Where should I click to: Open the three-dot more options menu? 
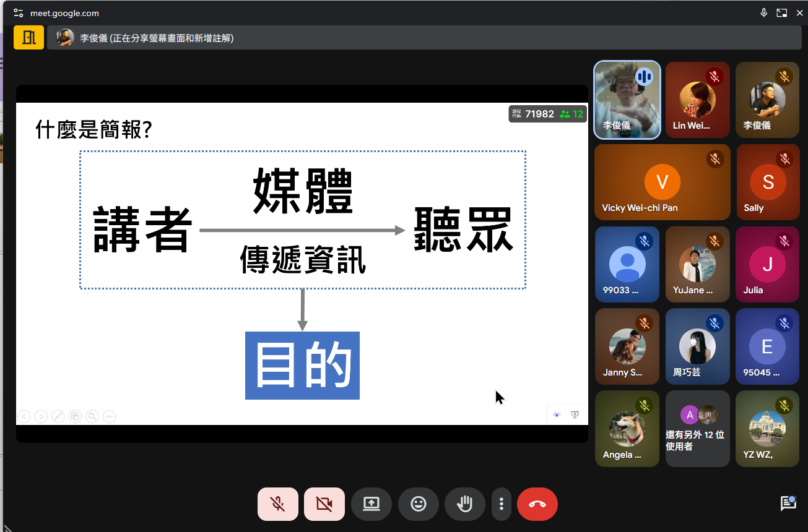pos(501,504)
